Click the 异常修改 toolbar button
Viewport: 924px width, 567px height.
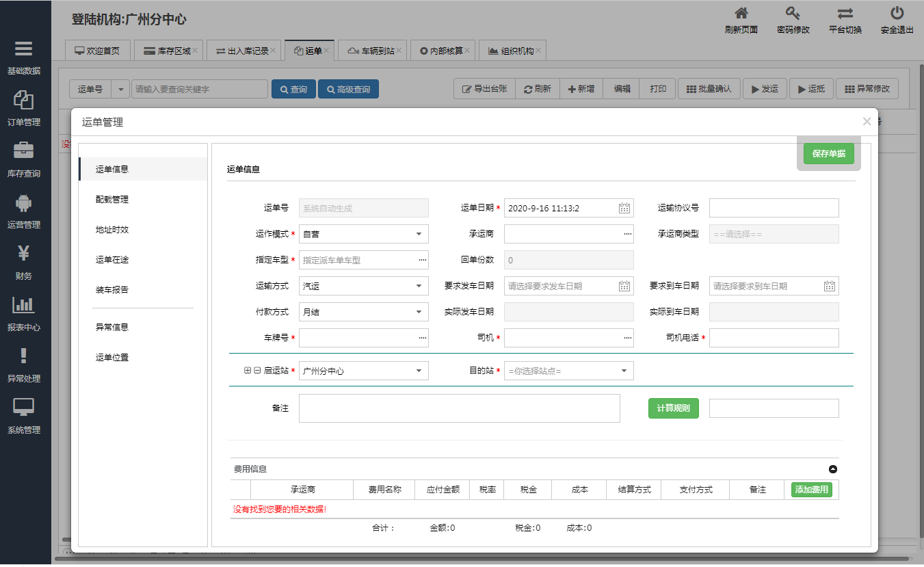(867, 89)
